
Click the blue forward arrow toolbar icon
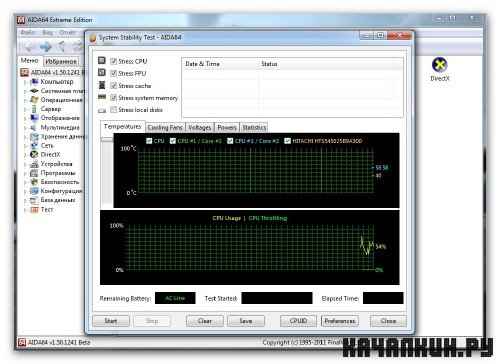pos(46,46)
